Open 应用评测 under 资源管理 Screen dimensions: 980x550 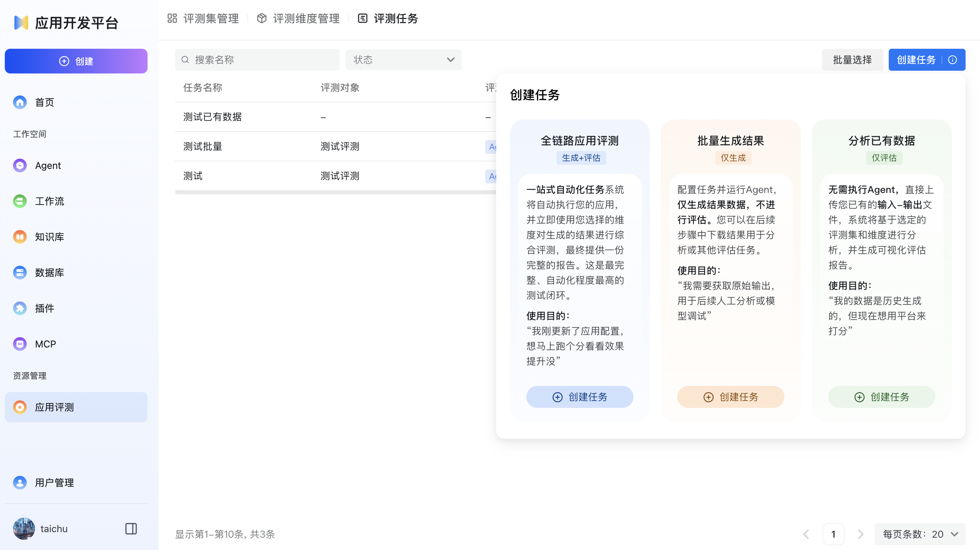(x=55, y=407)
